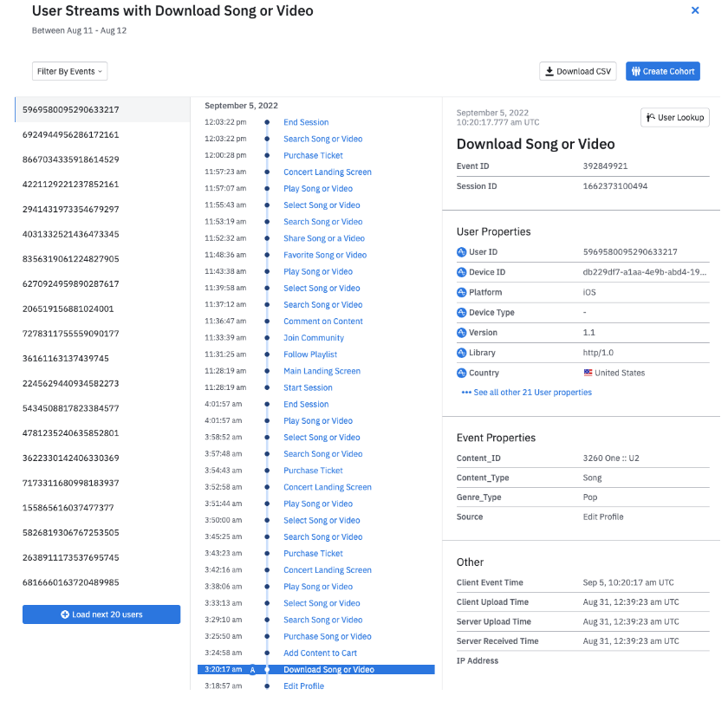This screenshot has width=728, height=702.
Task: Click Amplitude icon beside Country
Action: tap(461, 373)
